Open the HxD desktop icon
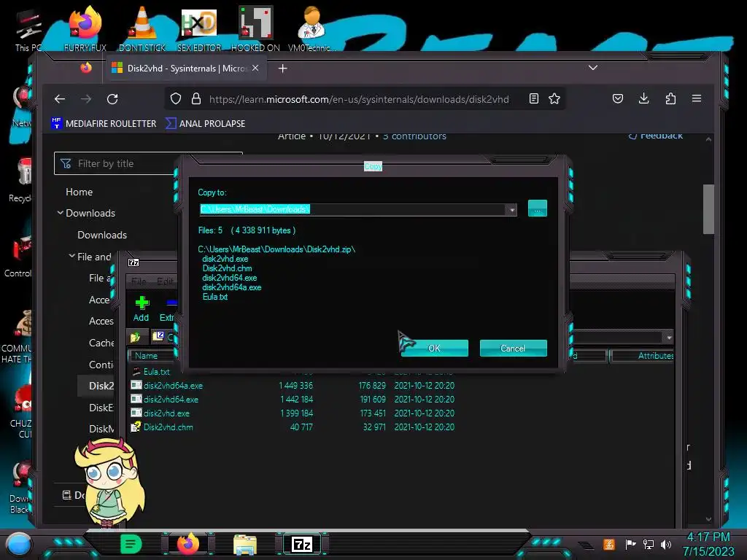This screenshot has width=747, height=560. 199,28
